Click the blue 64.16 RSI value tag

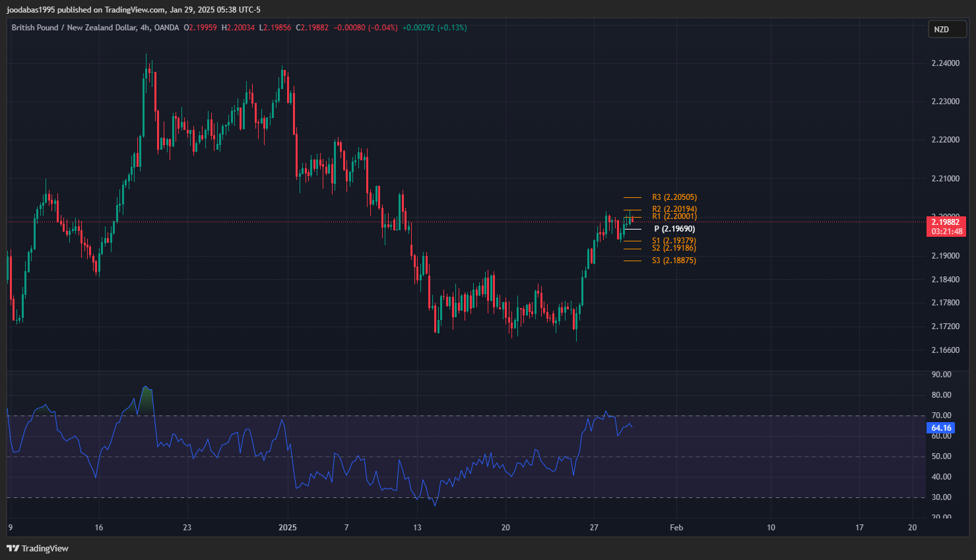click(941, 428)
